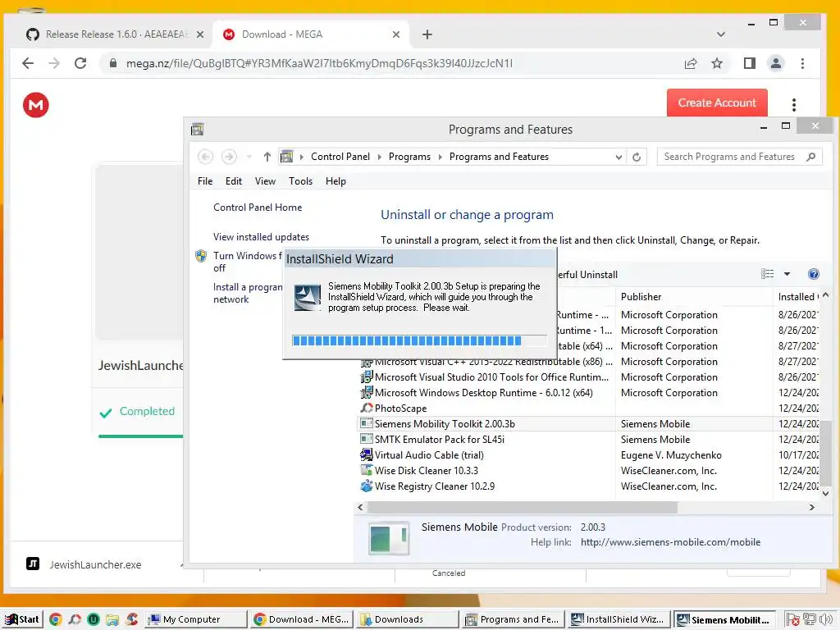Close the GitHub Release 1.6.0 tab
This screenshot has height=630, width=840.
[200, 34]
